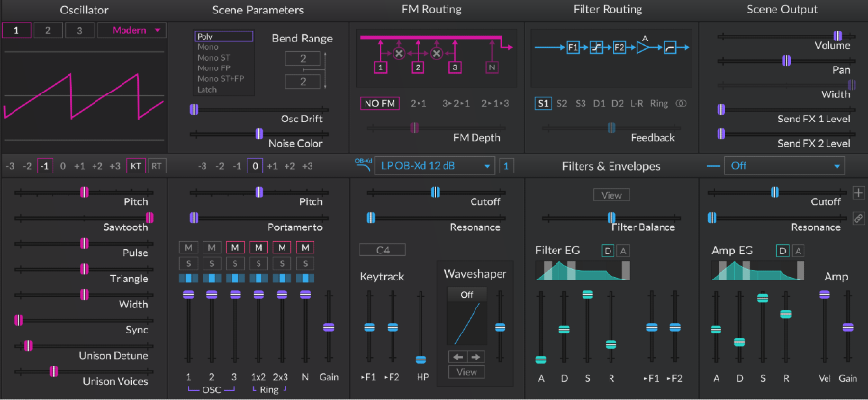Select D1 filter configuration
Image resolution: width=868 pixels, height=400 pixels.
pos(598,103)
